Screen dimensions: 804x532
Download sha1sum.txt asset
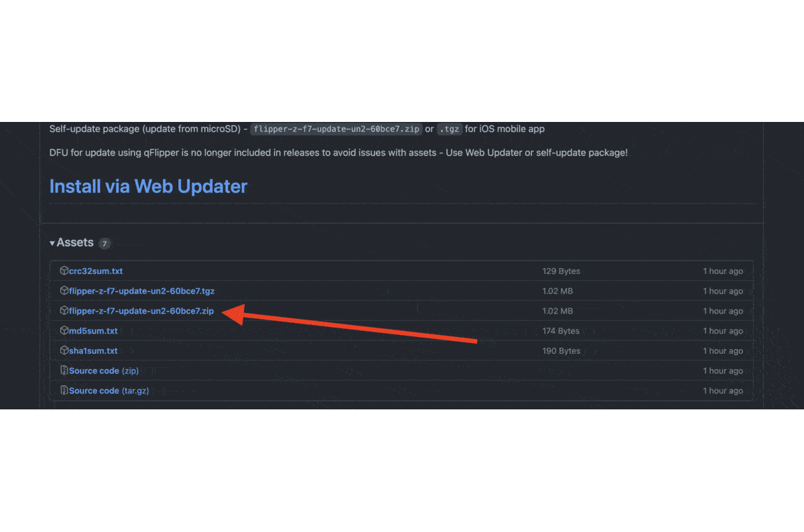[x=93, y=351]
